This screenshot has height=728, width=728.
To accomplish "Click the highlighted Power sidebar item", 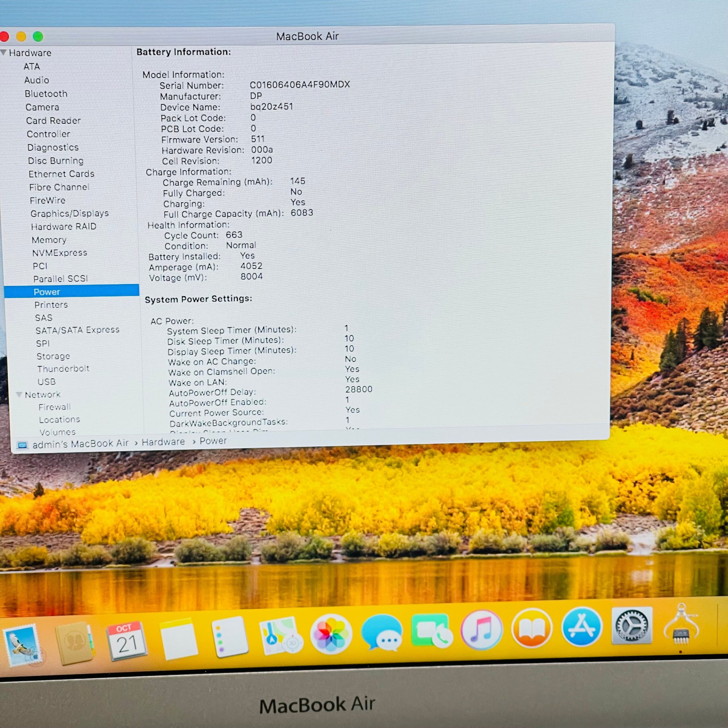I will (x=72, y=292).
